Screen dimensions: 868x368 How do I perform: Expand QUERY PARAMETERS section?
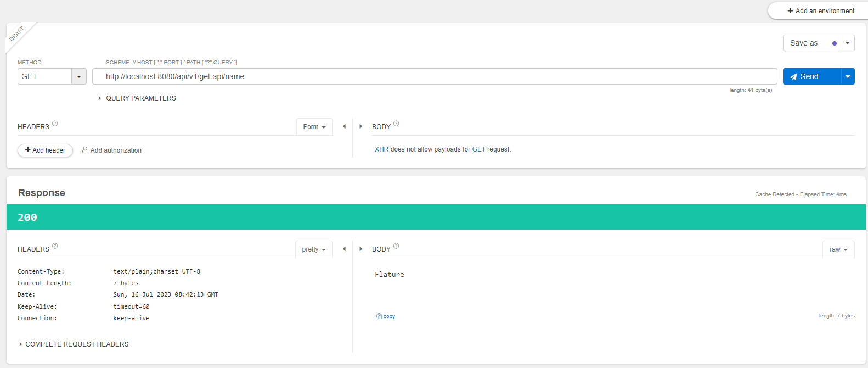(137, 98)
